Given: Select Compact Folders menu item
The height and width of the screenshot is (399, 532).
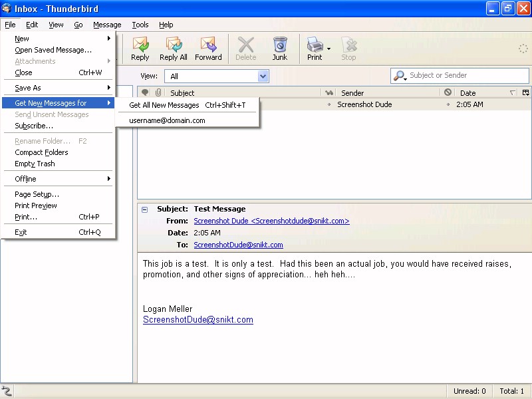Looking at the screenshot, I should (x=59, y=152).
